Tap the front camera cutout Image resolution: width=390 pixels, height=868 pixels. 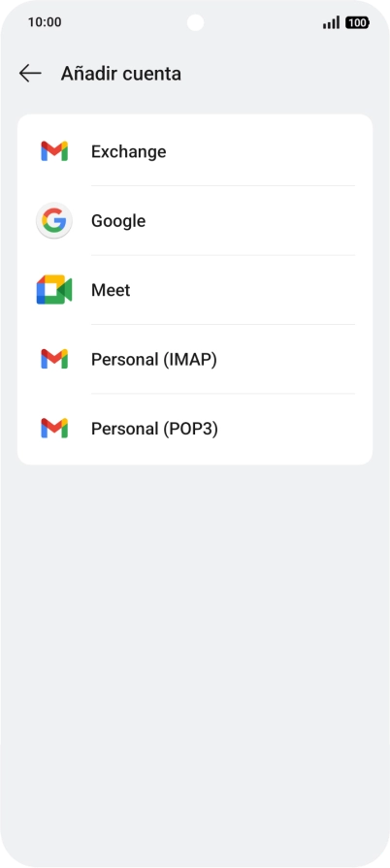[x=195, y=22]
